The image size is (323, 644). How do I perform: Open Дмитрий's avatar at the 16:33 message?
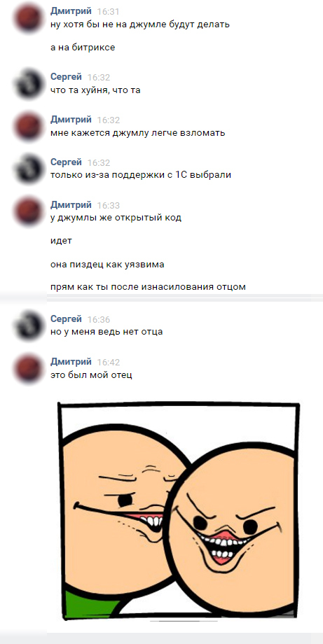click(27, 212)
